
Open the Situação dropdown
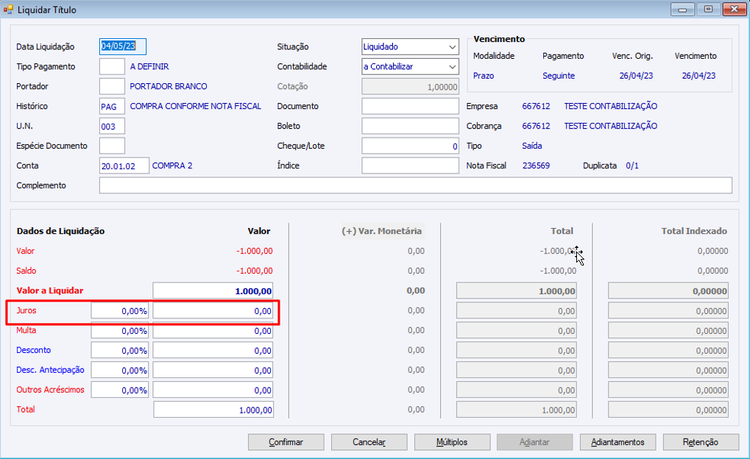[451, 47]
